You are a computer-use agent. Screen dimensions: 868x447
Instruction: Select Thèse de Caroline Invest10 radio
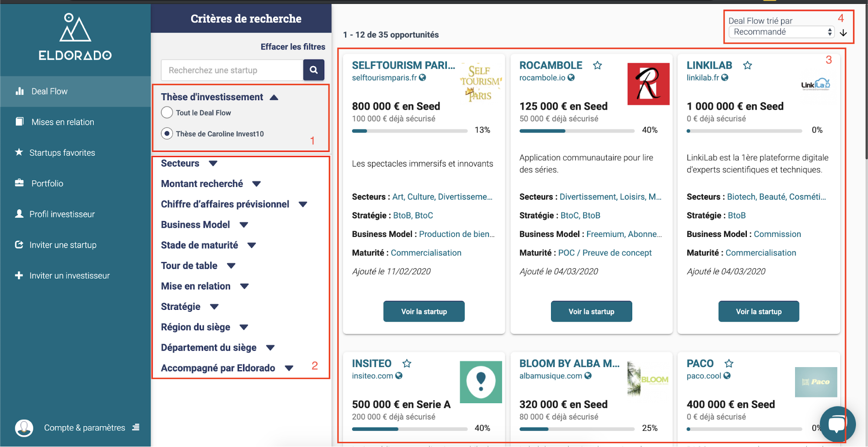tap(167, 133)
